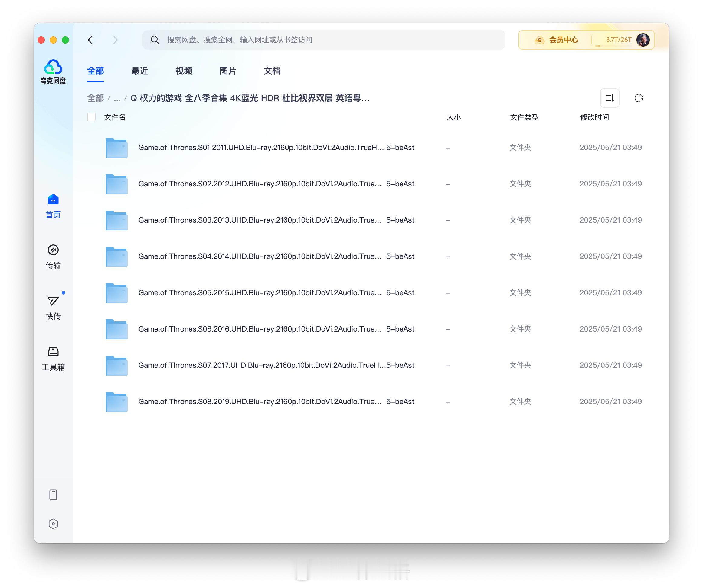Click the S07.2017 folder icon
703x588 pixels.
point(116,365)
